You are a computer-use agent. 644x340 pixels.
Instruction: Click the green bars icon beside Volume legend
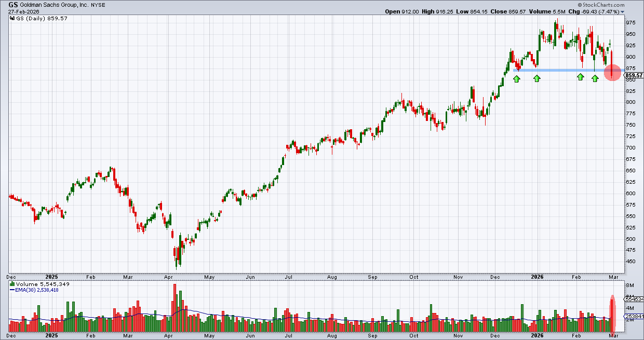point(12,284)
